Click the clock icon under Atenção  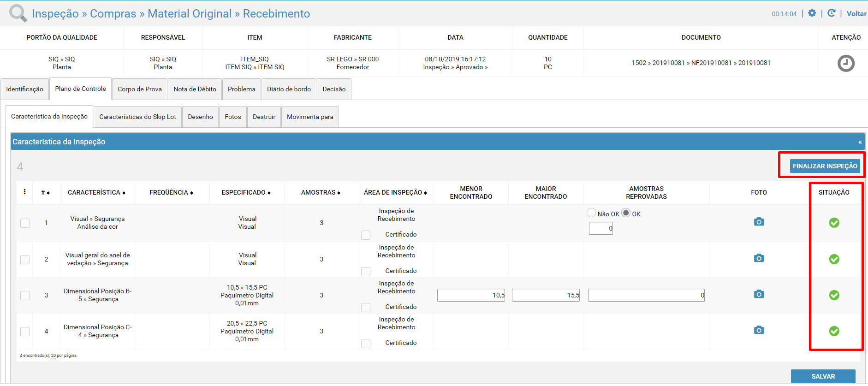(x=846, y=63)
